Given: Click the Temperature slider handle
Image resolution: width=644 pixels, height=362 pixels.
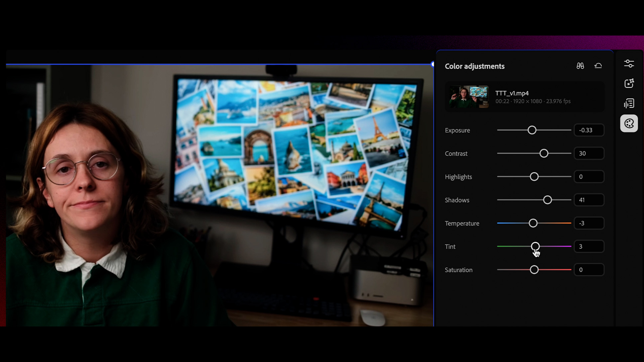Looking at the screenshot, I should (x=533, y=223).
